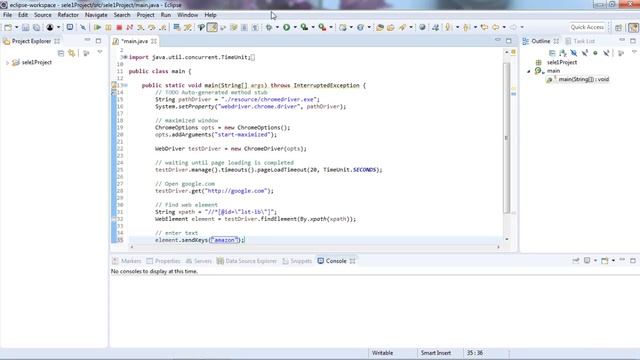Close the main.java editor tab
The height and width of the screenshot is (360, 640).
[154, 41]
